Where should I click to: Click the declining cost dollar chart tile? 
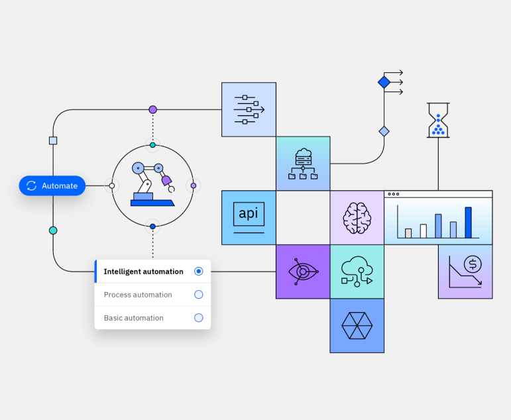click(x=465, y=272)
